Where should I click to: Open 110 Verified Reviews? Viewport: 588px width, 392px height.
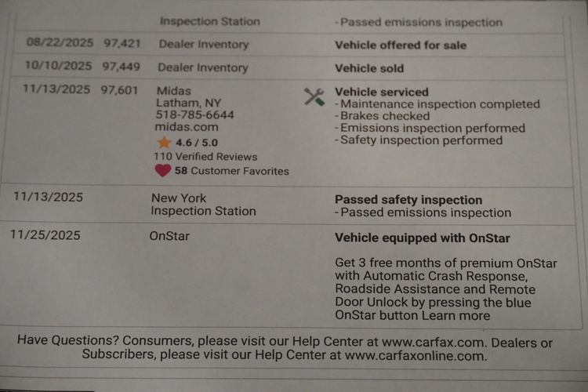coord(205,157)
